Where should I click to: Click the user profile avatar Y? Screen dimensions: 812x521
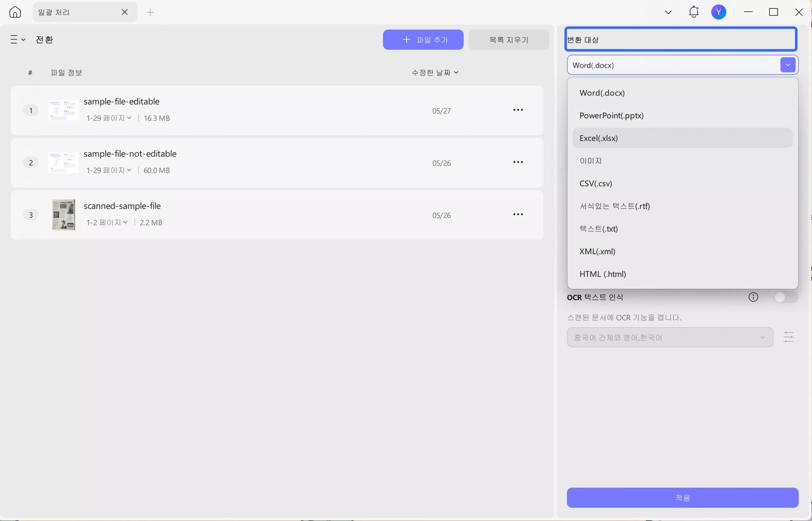pyautogui.click(x=718, y=12)
